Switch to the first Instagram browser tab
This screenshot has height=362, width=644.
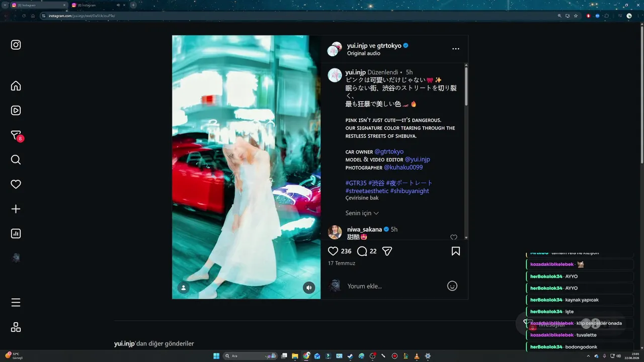pyautogui.click(x=38, y=5)
